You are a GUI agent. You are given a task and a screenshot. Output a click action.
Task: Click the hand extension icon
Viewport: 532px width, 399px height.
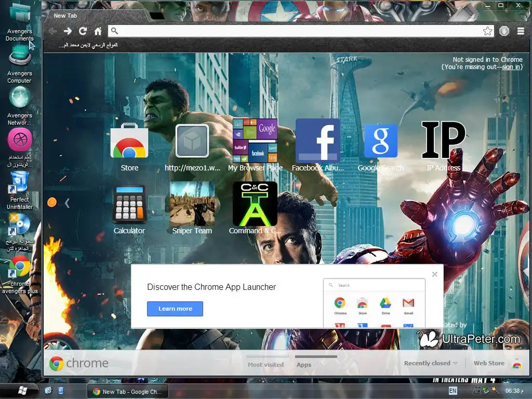coord(504,31)
